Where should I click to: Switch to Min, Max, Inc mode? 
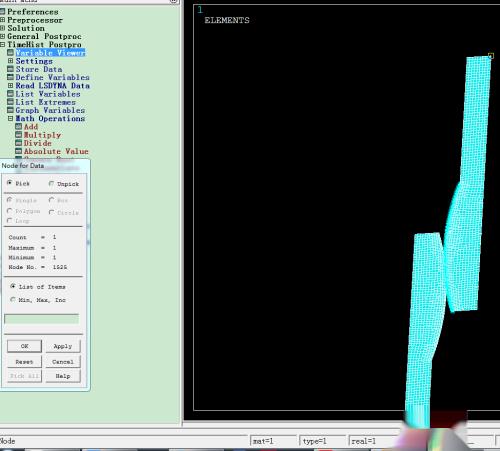pyautogui.click(x=13, y=300)
